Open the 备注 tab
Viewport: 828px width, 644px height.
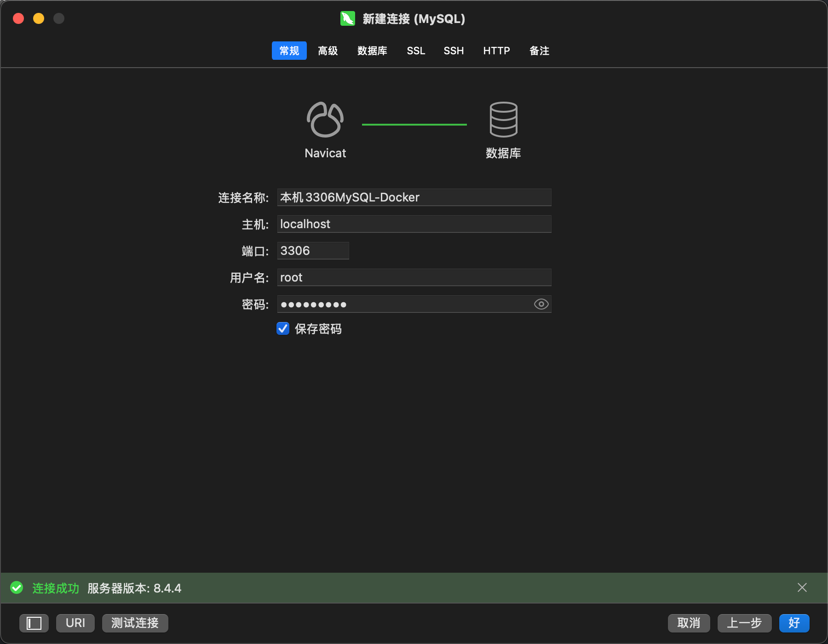(539, 51)
